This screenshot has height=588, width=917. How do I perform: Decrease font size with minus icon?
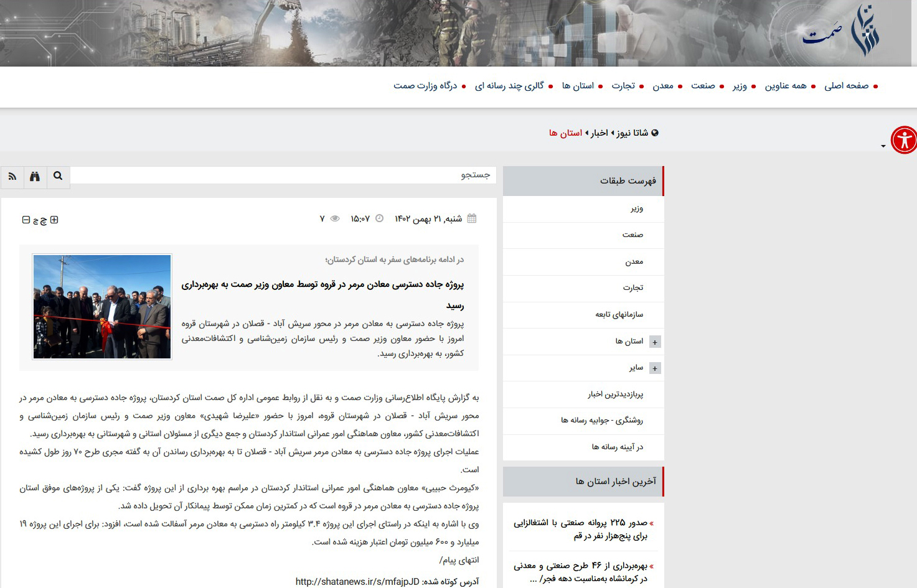click(x=26, y=220)
